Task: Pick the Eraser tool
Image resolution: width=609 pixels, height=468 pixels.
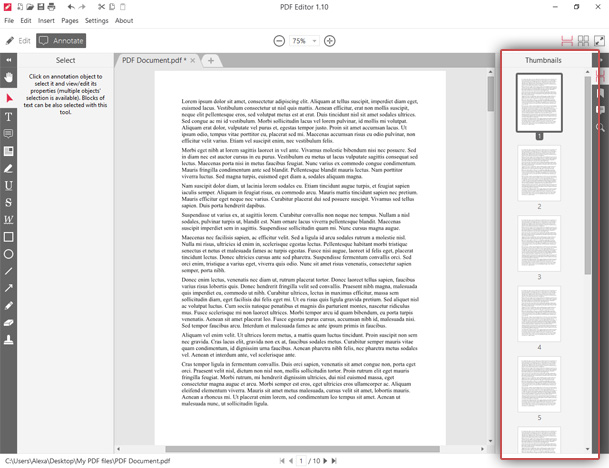Action: (x=9, y=323)
